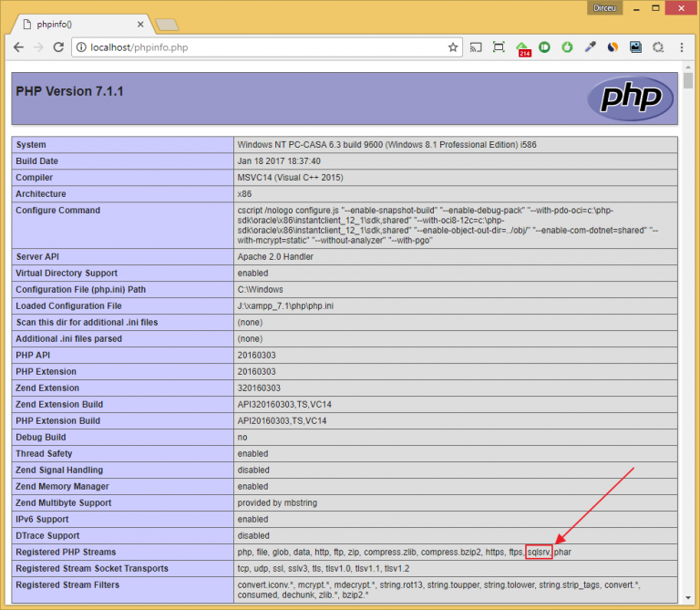Close the phpinfo() tab
The width and height of the screenshot is (700, 610).
(x=139, y=24)
